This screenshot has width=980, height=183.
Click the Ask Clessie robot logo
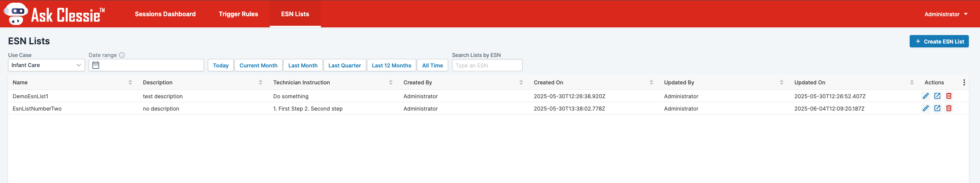click(16, 14)
